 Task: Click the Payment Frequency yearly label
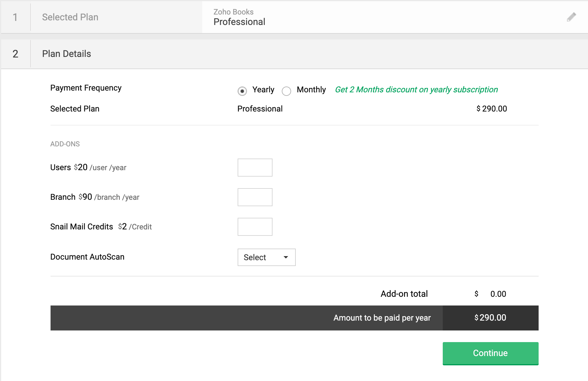(263, 89)
